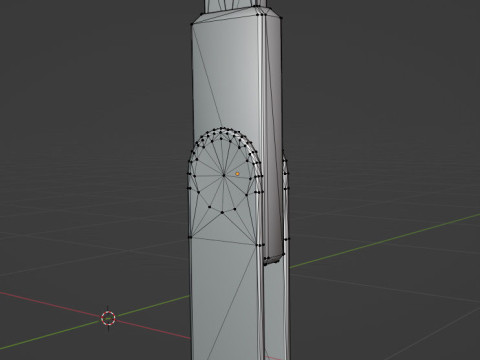Click the orange object origin dot
Image resolution: width=480 pixels, height=360 pixels.
coord(237,174)
